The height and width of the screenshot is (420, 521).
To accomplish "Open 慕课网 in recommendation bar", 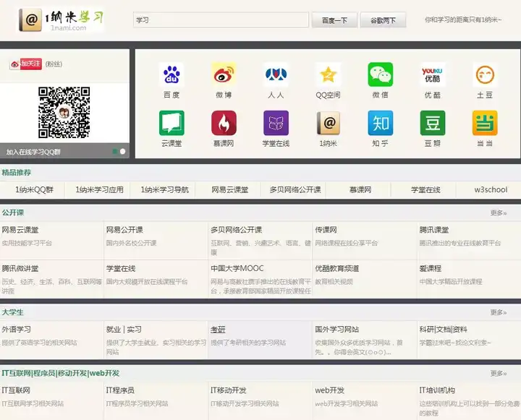I will pyautogui.click(x=360, y=190).
